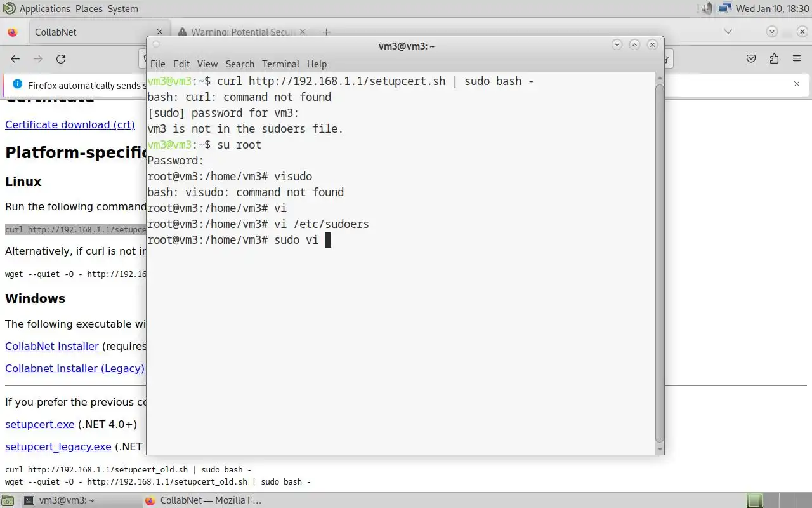Click the Windows heading on the webpage

click(35, 298)
